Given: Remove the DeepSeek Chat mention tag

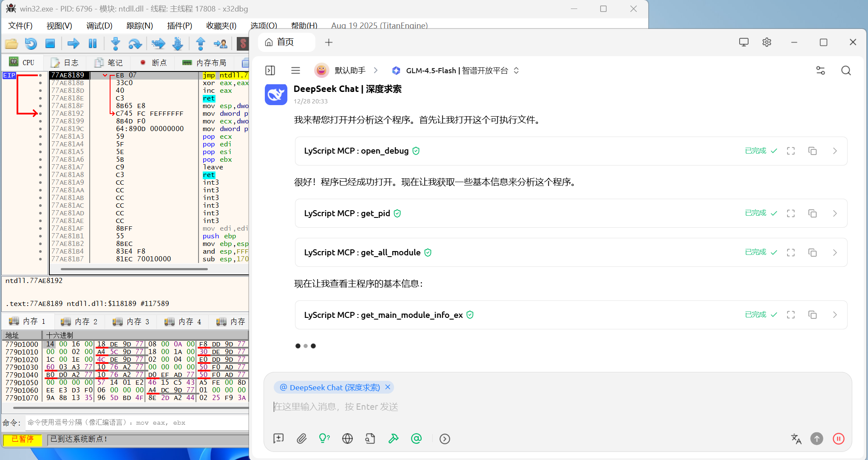Looking at the screenshot, I should (x=388, y=387).
